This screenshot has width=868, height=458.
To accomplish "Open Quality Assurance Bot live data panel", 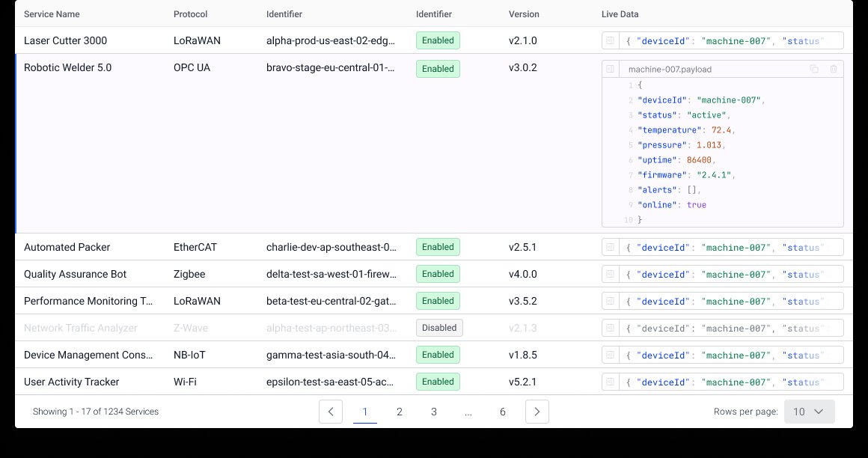I will tap(611, 274).
